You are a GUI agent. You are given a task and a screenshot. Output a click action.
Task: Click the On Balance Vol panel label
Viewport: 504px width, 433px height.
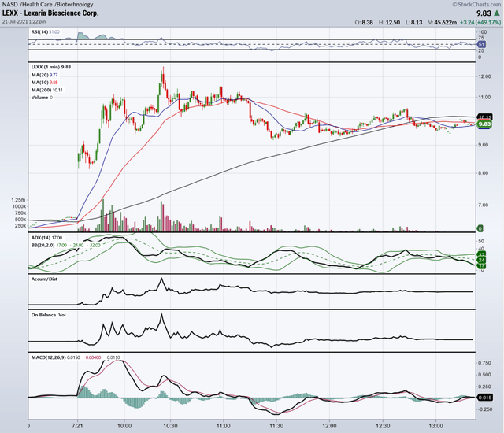pos(49,315)
